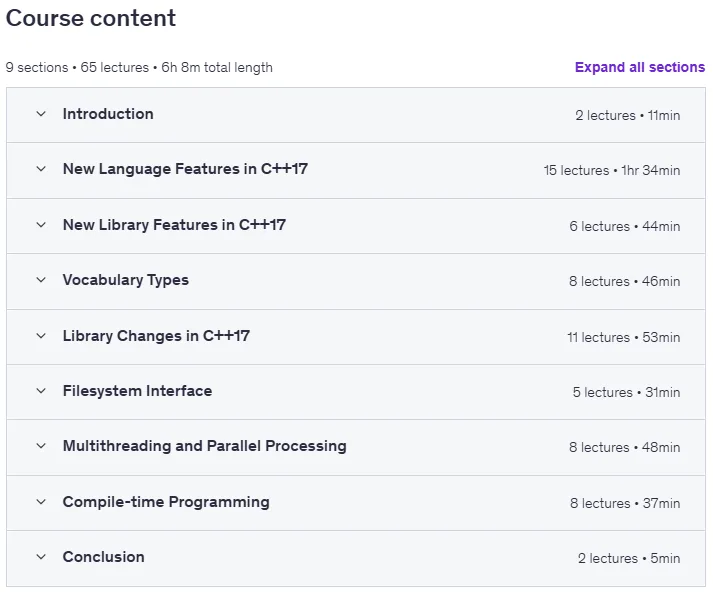
Task: Expand Compile-time Programming chevron
Action: [x=41, y=502]
